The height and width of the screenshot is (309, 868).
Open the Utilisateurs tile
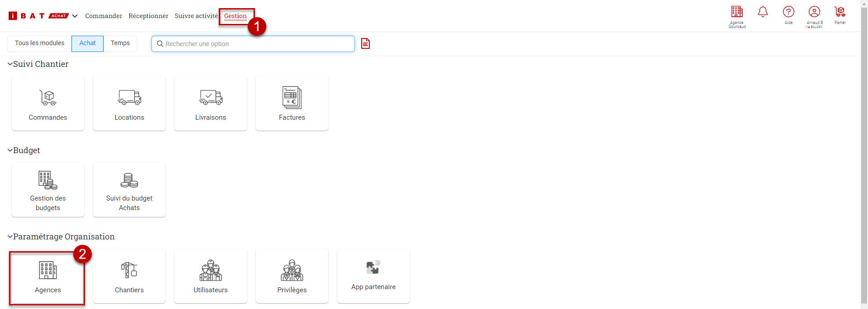pyautogui.click(x=211, y=276)
